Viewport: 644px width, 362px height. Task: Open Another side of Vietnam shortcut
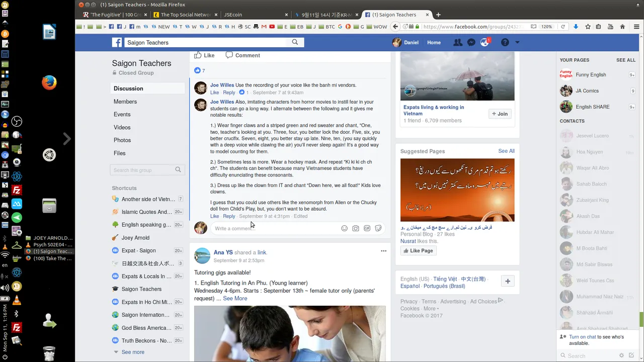(147, 199)
